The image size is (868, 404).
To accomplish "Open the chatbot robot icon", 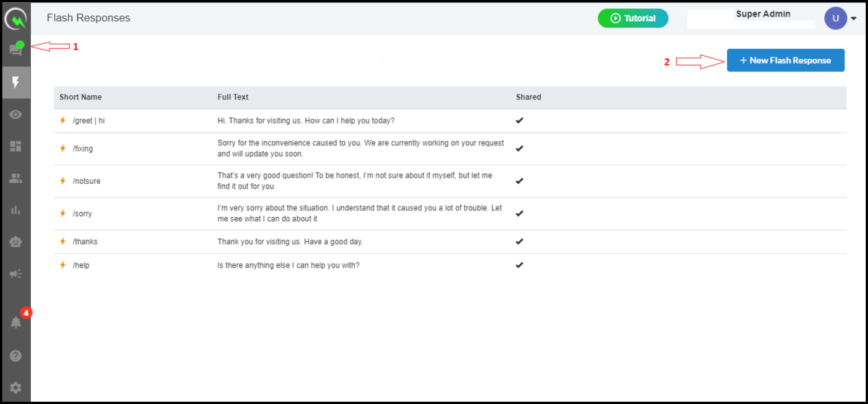I will [16, 242].
